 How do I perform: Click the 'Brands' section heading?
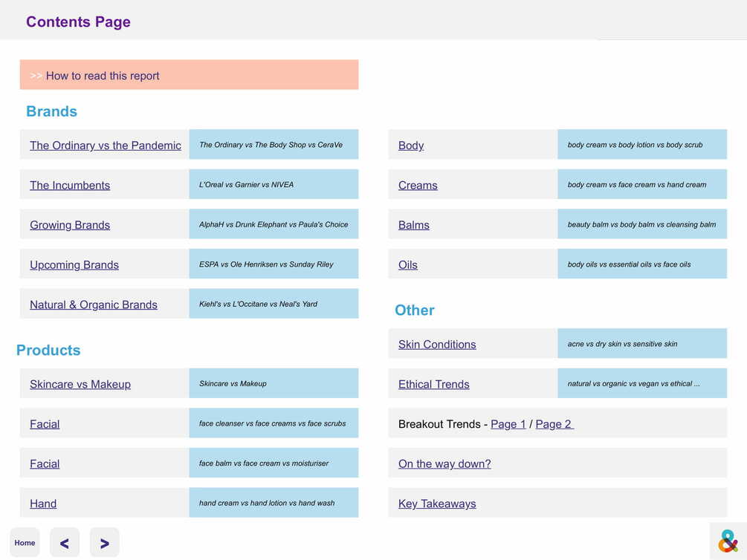(x=51, y=111)
